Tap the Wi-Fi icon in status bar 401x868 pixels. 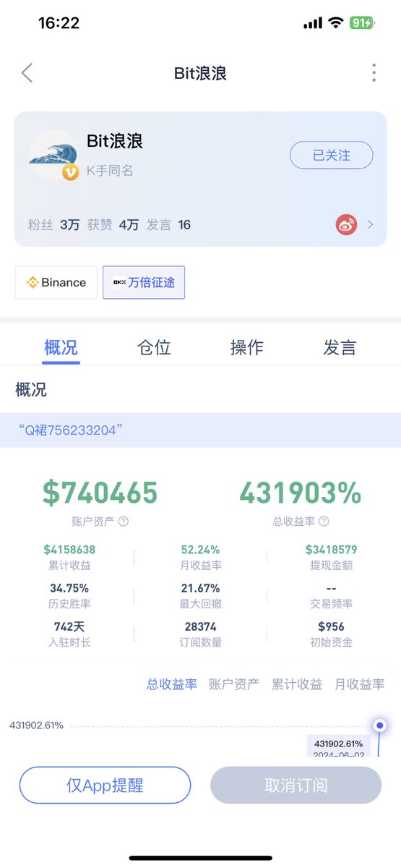pyautogui.click(x=335, y=23)
